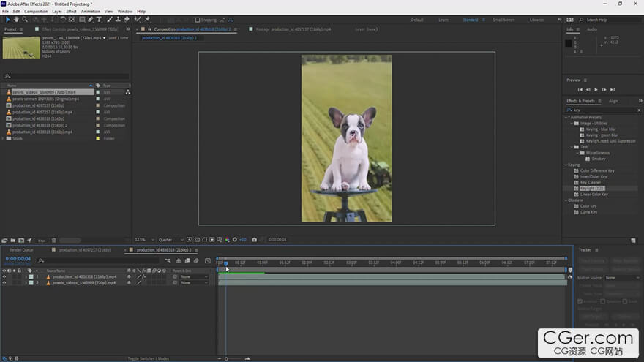Switch to the Render Queue tab
644x362 pixels.
21,250
